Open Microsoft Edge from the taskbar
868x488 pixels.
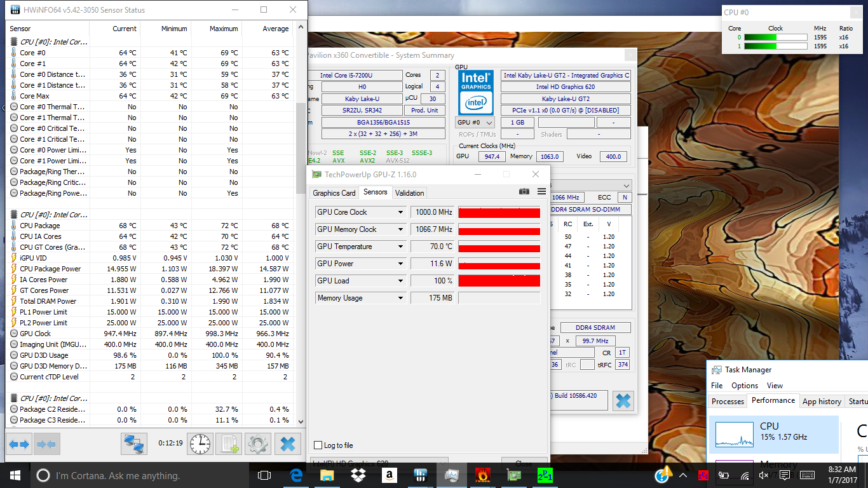point(296,475)
